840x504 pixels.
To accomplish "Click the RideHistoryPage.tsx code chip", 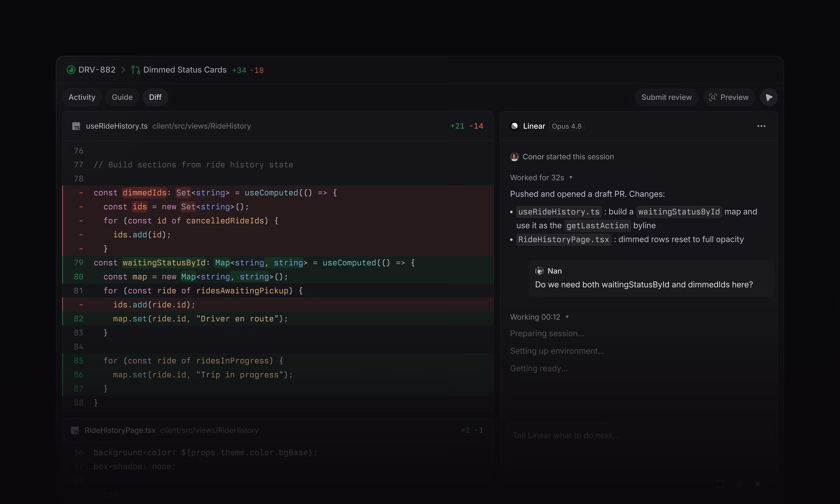I will [564, 240].
